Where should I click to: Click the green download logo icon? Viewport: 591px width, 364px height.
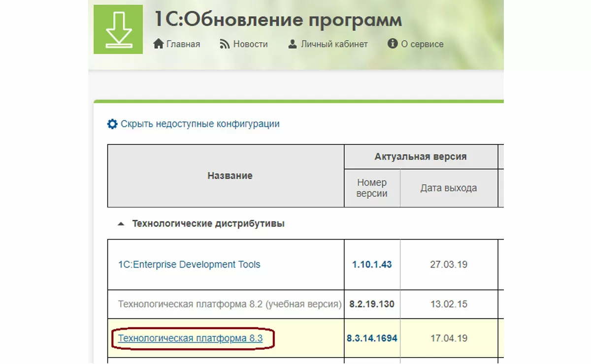click(x=118, y=30)
